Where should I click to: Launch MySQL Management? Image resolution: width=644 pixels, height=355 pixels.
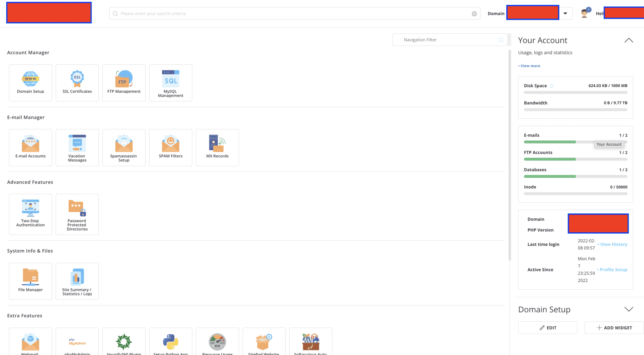point(170,83)
